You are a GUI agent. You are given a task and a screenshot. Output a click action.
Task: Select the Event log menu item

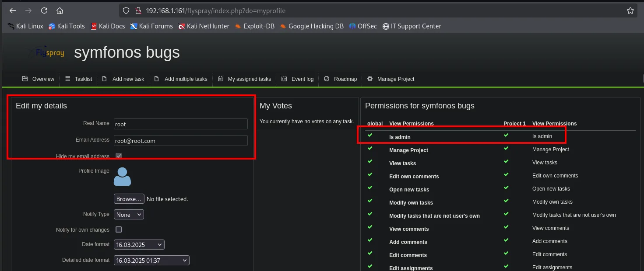tap(297, 79)
